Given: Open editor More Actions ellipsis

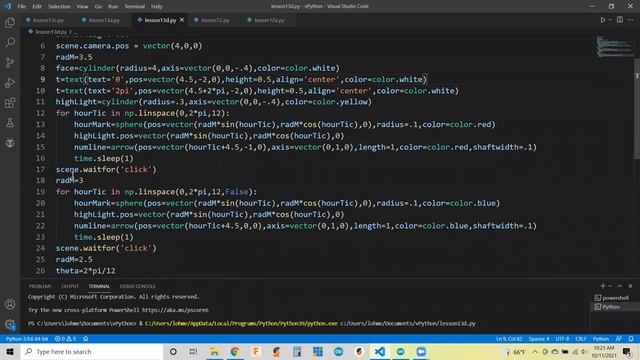Looking at the screenshot, I should click(631, 20).
